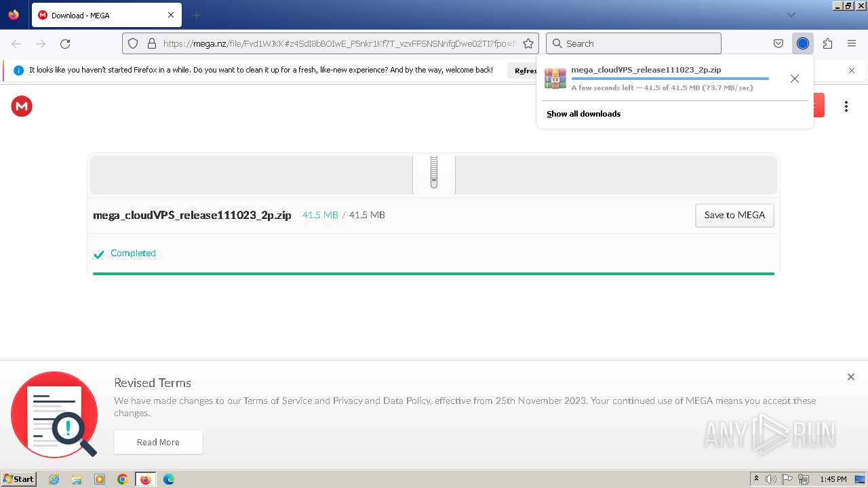This screenshot has width=868, height=488.
Task: Close the Download - MEGA tab
Action: coord(171,15)
